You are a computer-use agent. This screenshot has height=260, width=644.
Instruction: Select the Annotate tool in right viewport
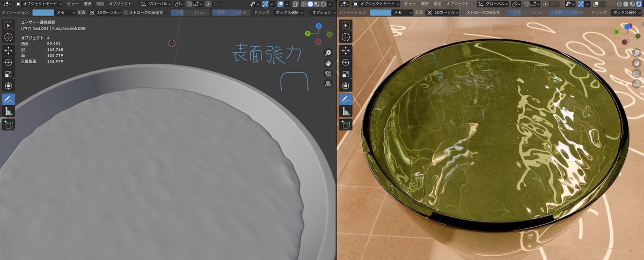[346, 99]
